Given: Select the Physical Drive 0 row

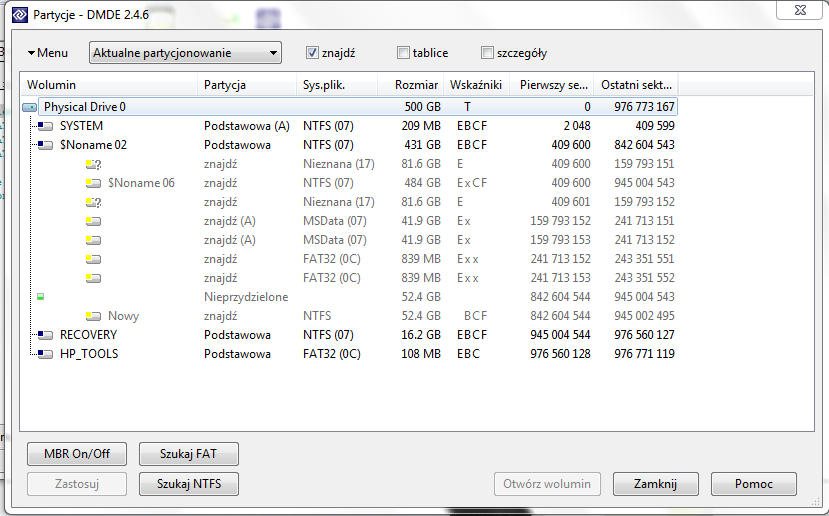Looking at the screenshot, I should click(x=357, y=107).
